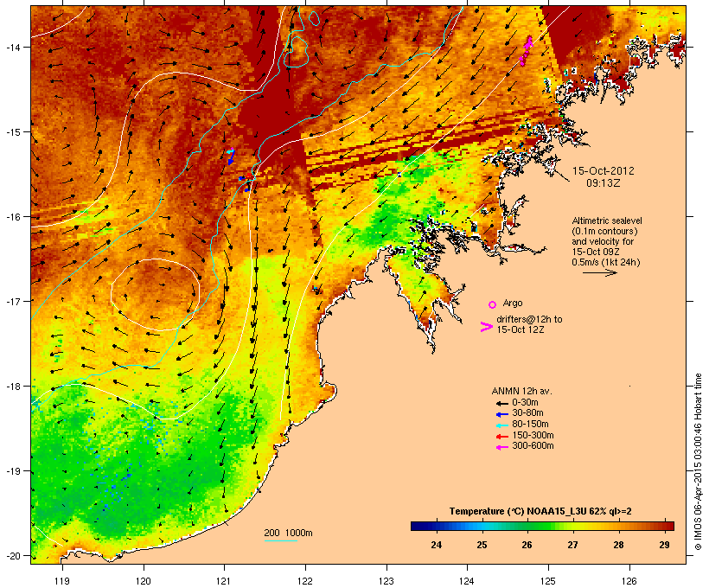Click the magenta Argo circle legend symbol
The image size is (709, 588).
[x=493, y=305]
